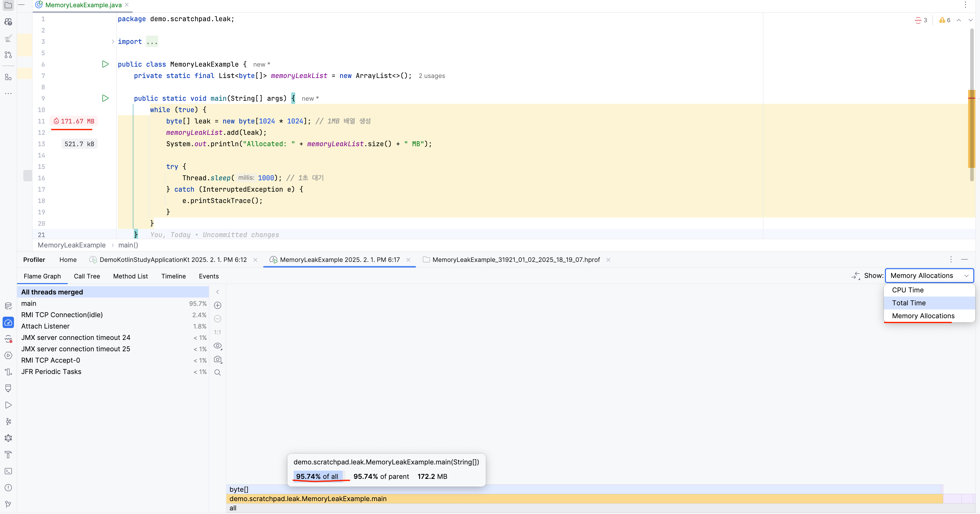Viewport: 980px width, 514px height.
Task: Select Attach Listener thread row
Action: (x=113, y=326)
